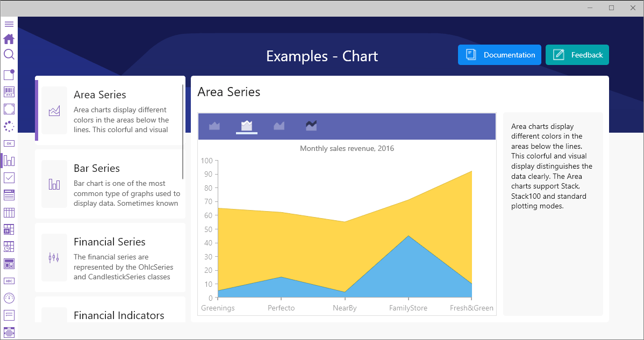
Task: Click the Documentation button
Action: pos(499,54)
